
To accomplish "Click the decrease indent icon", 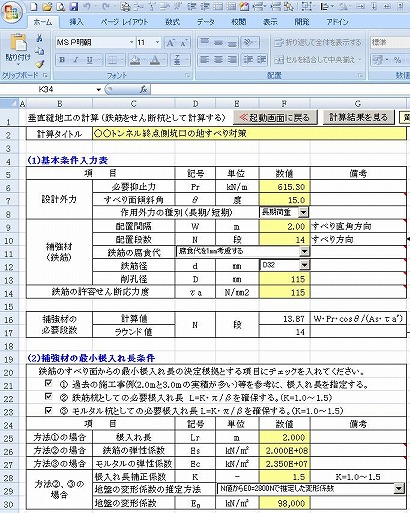I will 248,60.
